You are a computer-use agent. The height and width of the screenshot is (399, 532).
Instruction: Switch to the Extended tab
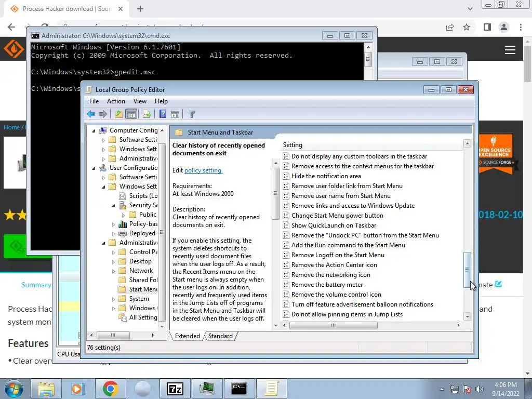(187, 336)
